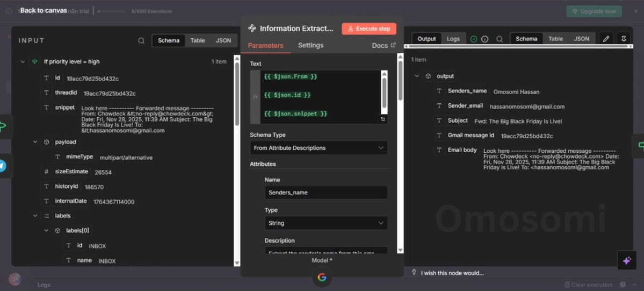The image size is (644, 291).
Task: Select the Output tab
Action: 426,39
